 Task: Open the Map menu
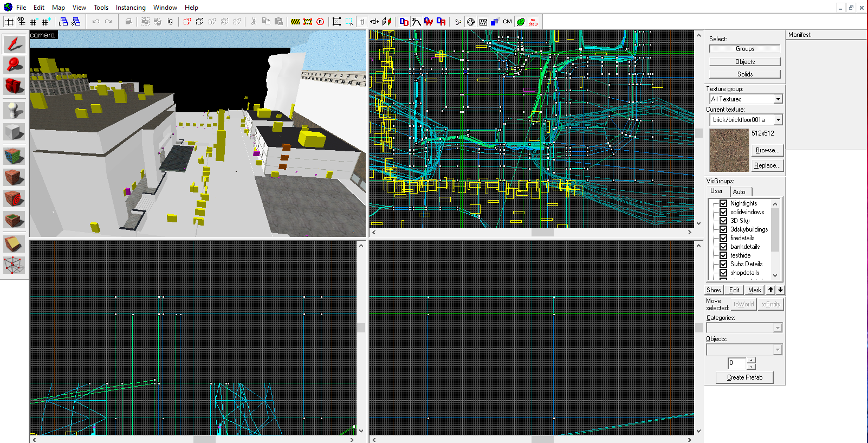pos(59,8)
